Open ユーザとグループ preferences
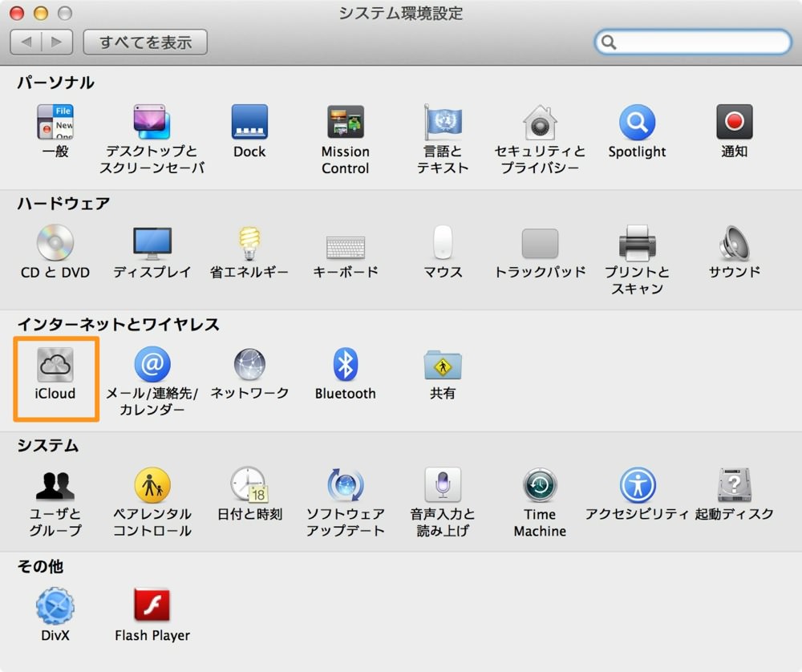 [55, 485]
